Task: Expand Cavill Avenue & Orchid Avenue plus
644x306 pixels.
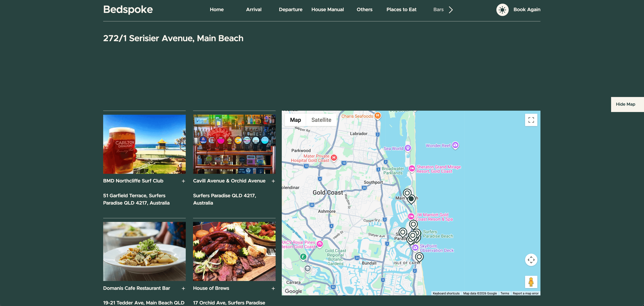Action: (x=273, y=181)
